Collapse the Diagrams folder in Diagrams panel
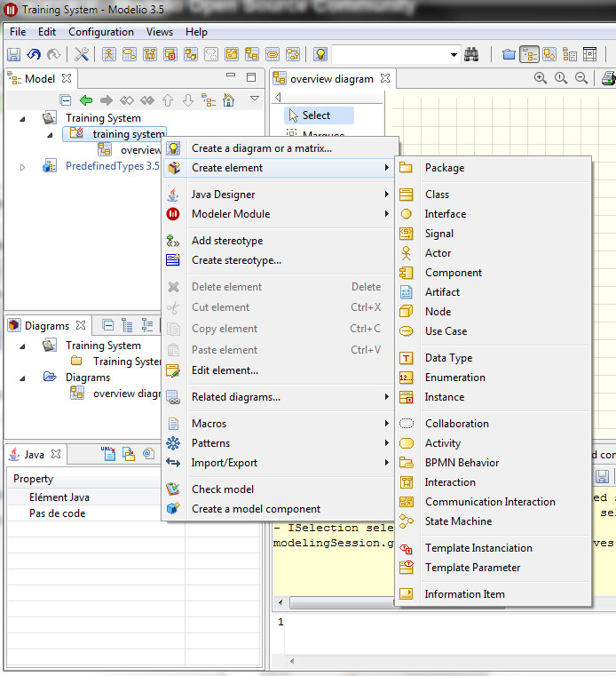This screenshot has height=676, width=616. click(22, 378)
